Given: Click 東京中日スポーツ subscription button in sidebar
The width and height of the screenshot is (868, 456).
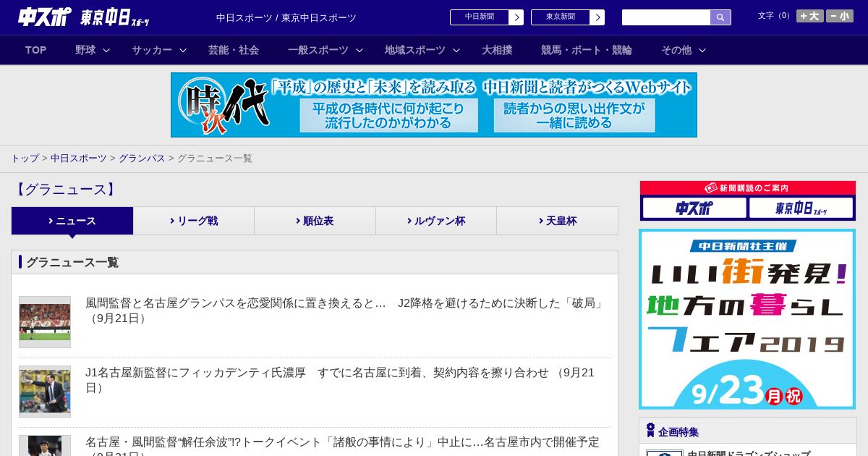Looking at the screenshot, I should 801,208.
